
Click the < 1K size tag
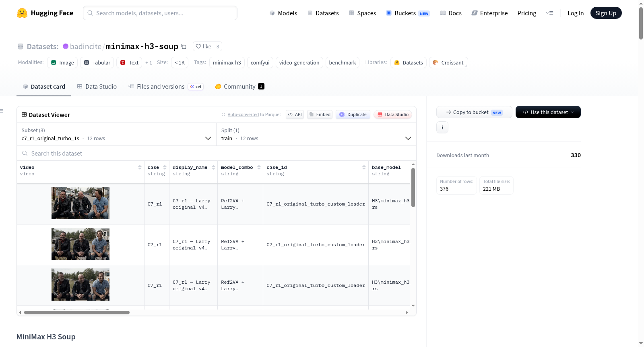pyautogui.click(x=180, y=62)
